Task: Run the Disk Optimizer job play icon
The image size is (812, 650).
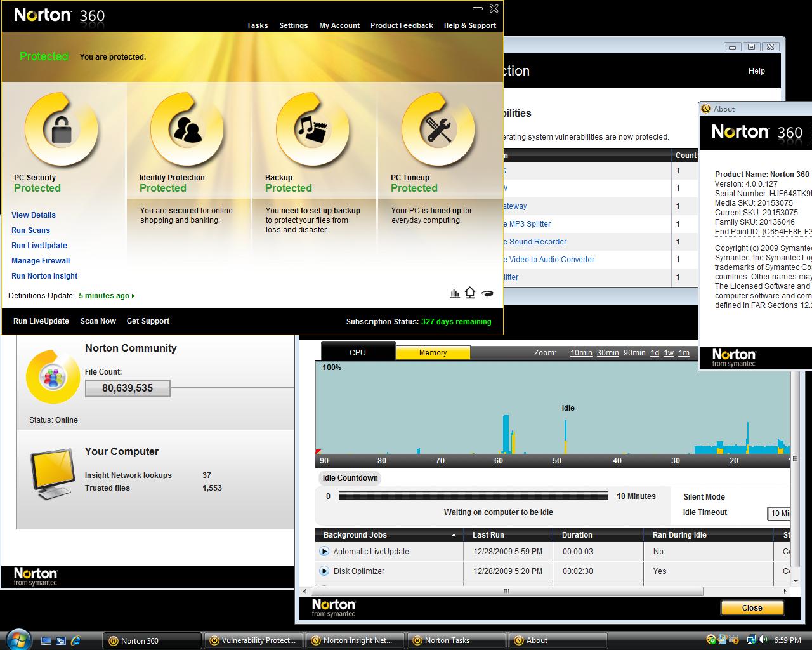Action: click(x=324, y=571)
